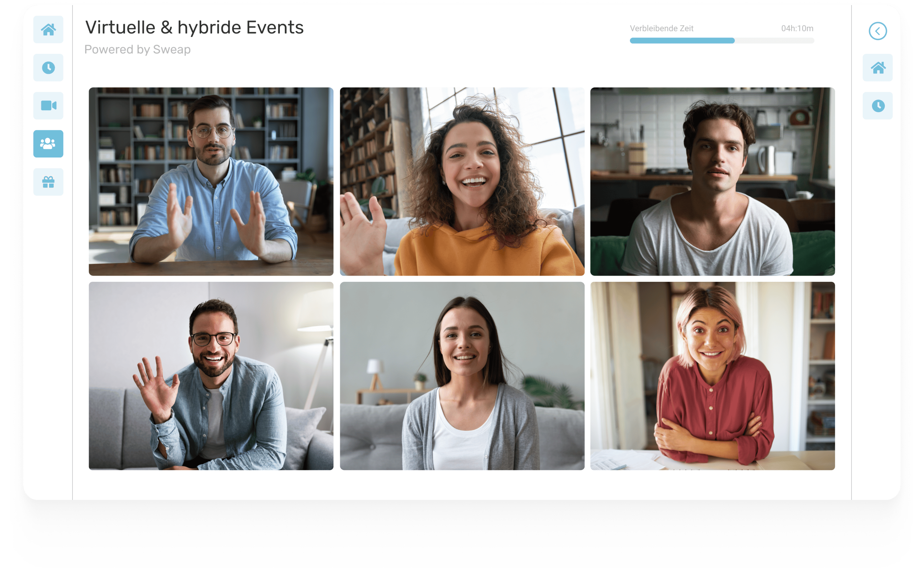
Task: Click the 'Powered by Sweap' text
Action: coord(137,49)
